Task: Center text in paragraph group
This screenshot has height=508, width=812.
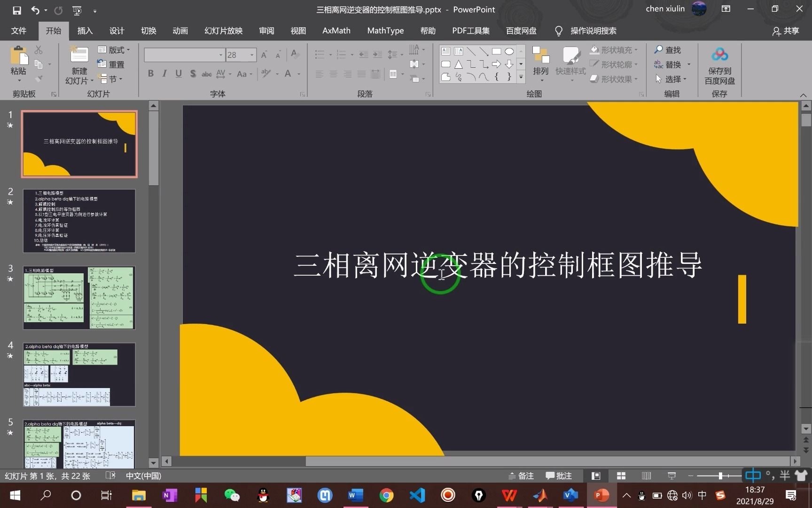Action: pyautogui.click(x=333, y=74)
